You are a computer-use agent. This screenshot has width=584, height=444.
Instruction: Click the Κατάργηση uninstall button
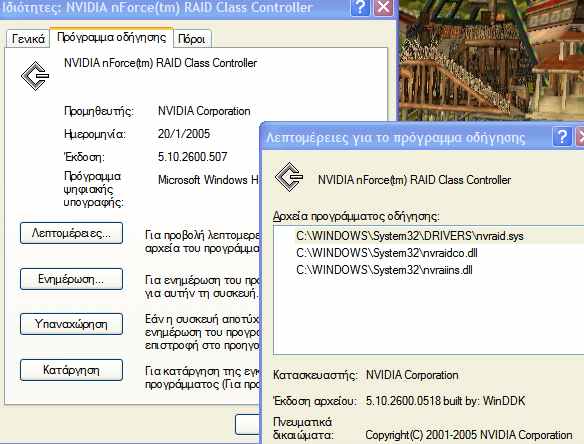pyautogui.click(x=71, y=370)
